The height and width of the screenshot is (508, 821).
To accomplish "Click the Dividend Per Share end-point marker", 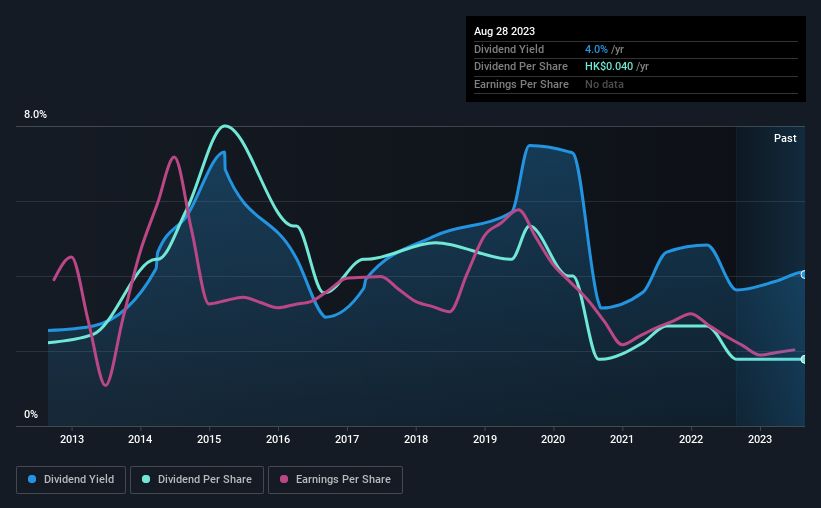I will pyautogui.click(x=804, y=359).
